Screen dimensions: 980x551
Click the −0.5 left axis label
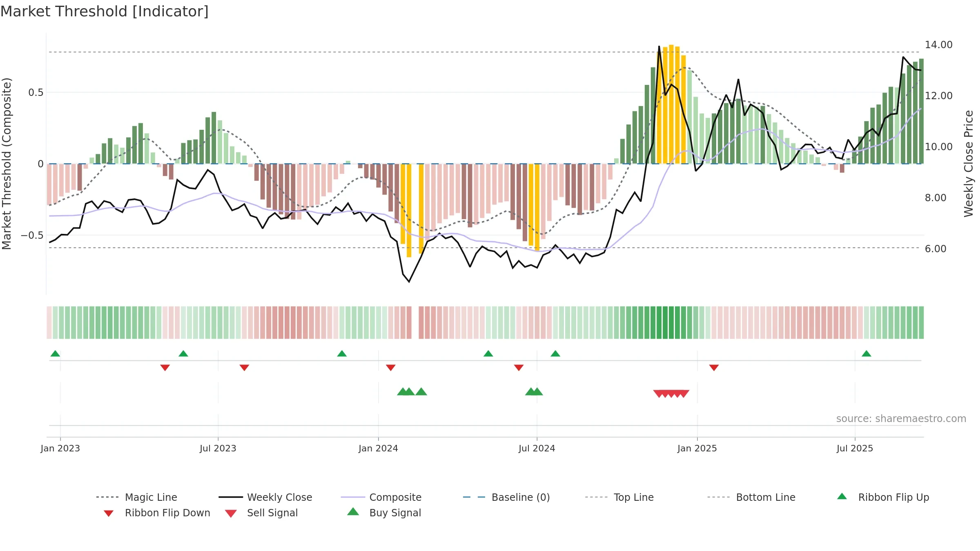click(x=32, y=236)
